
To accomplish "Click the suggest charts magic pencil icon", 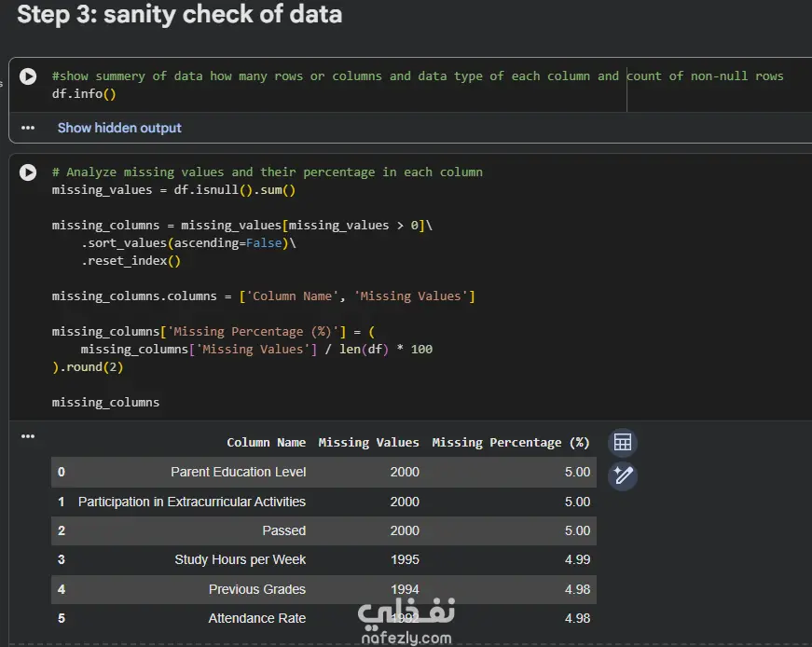I will [x=623, y=475].
